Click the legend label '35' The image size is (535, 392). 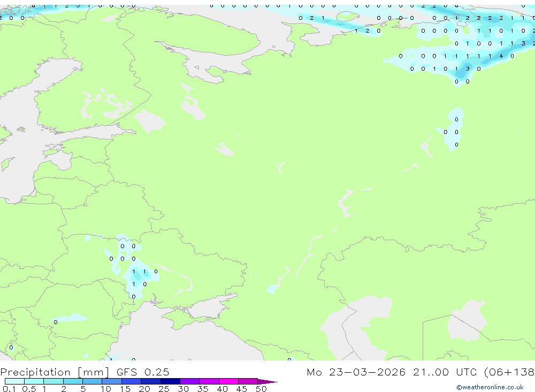pos(203,389)
